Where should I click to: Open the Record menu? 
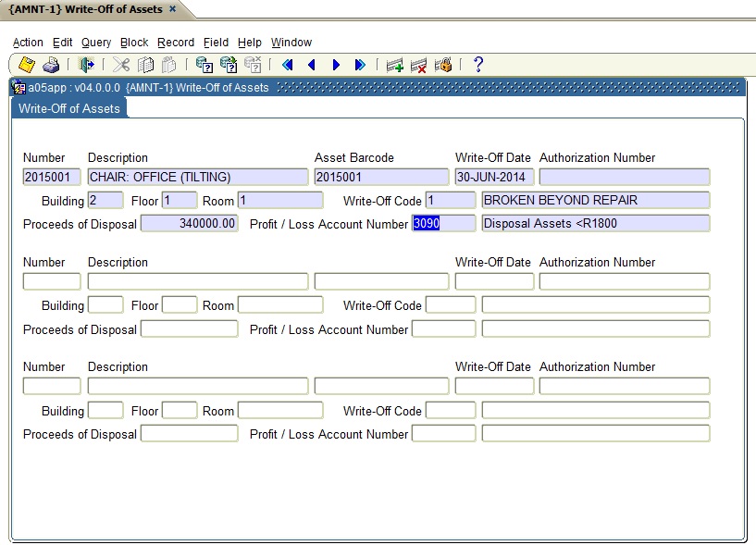coord(176,43)
